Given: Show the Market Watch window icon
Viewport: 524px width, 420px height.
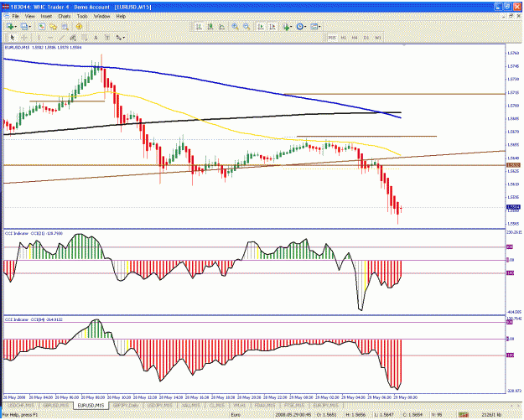Looking at the screenshot, I should tap(41, 27).
